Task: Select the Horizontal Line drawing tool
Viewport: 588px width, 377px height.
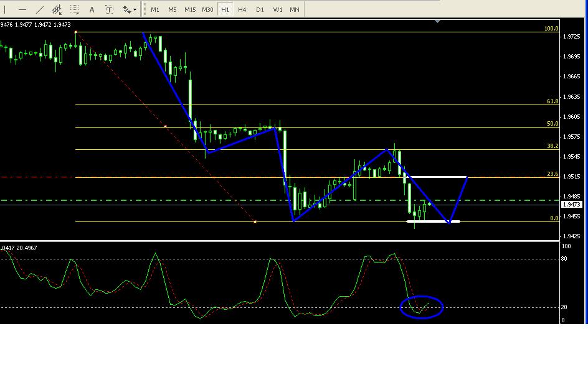Action: coord(22,9)
